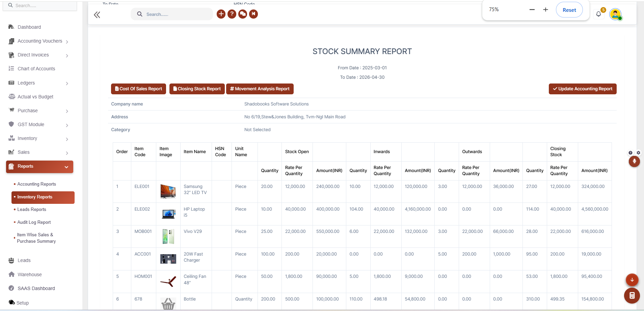
Task: Open the Closing Stock Report
Action: [x=197, y=89]
